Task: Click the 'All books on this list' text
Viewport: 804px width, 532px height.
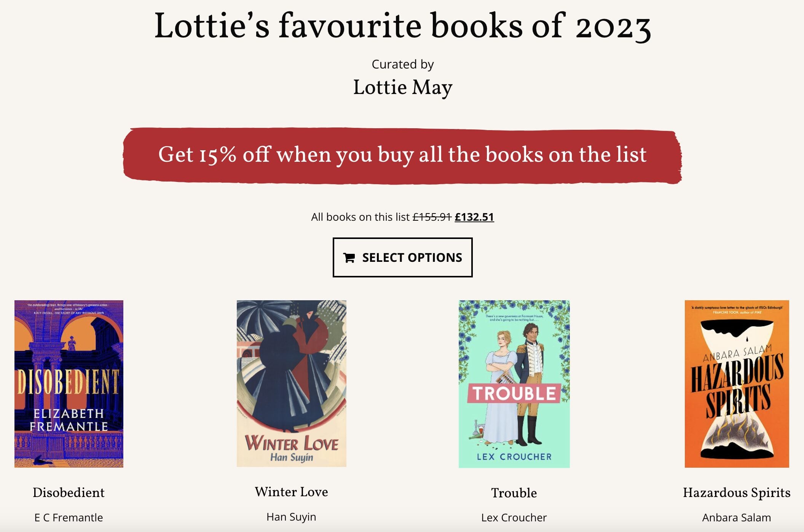Action: 360,217
